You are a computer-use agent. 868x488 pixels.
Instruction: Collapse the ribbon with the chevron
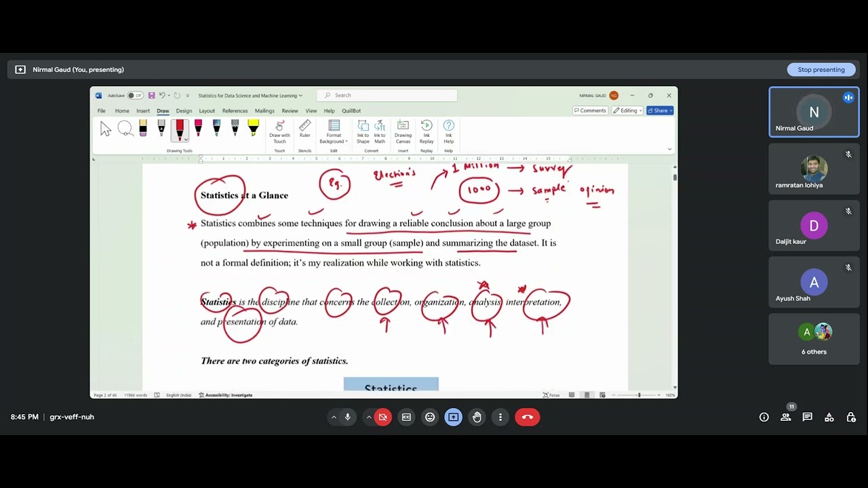[x=669, y=149]
